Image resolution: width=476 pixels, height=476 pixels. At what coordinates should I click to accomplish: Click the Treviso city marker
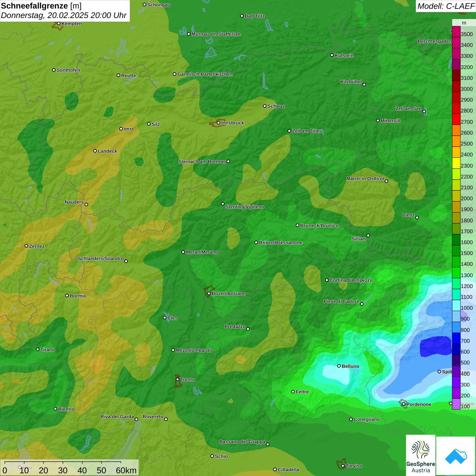click(343, 466)
